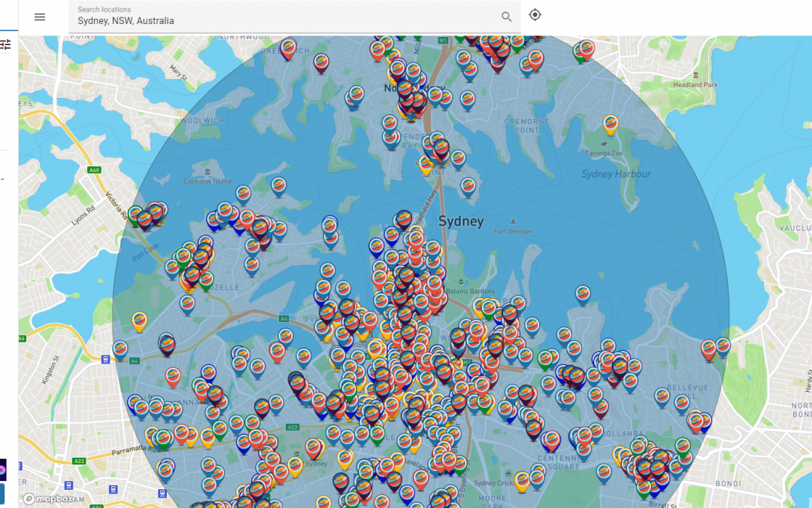The width and height of the screenshot is (812, 508).
Task: Select the maroon marker beside Greenwich
Action: click(x=321, y=63)
